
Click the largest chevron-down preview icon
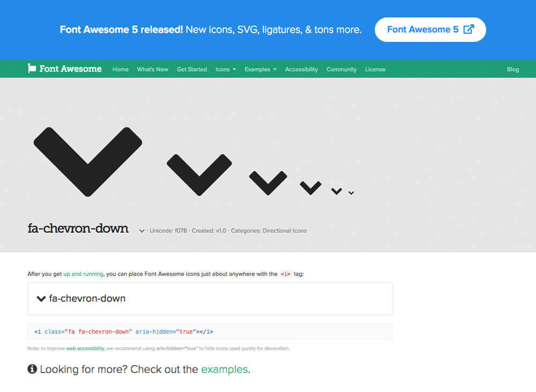click(x=88, y=162)
